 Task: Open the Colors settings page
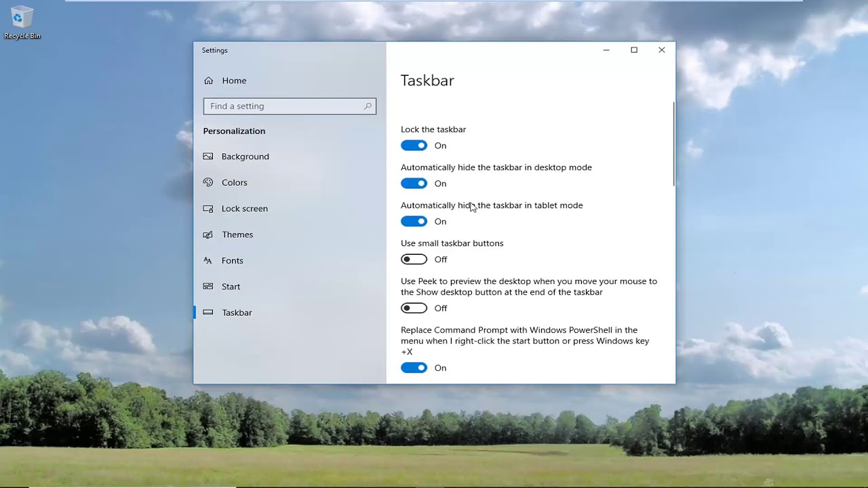pyautogui.click(x=290, y=182)
